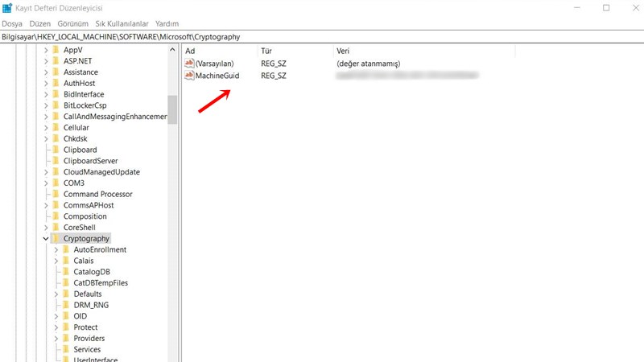644x362 pixels.
Task: Collapse the Cryptography key
Action: coord(46,238)
